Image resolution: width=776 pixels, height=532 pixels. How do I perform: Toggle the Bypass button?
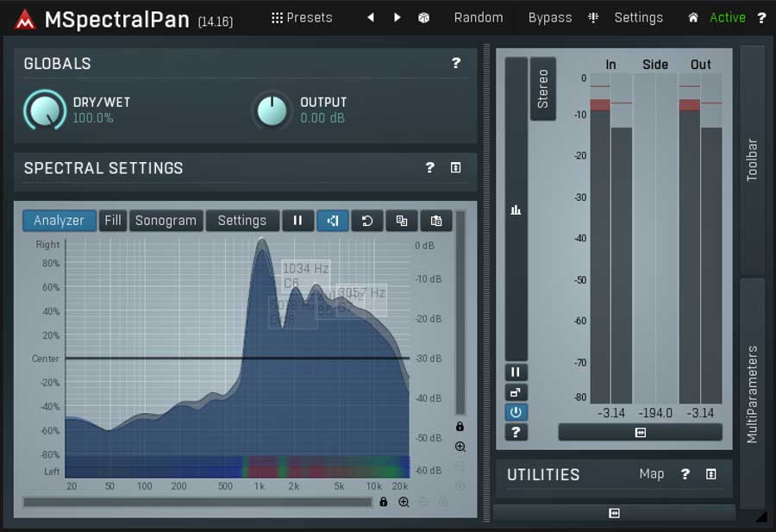550,18
